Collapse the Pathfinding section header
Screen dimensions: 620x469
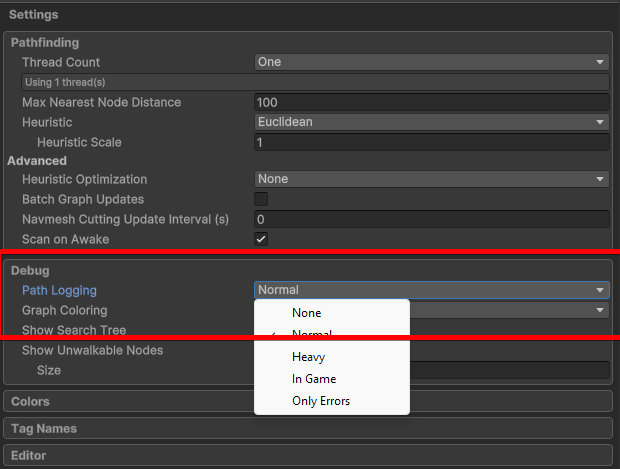pyautogui.click(x=45, y=43)
